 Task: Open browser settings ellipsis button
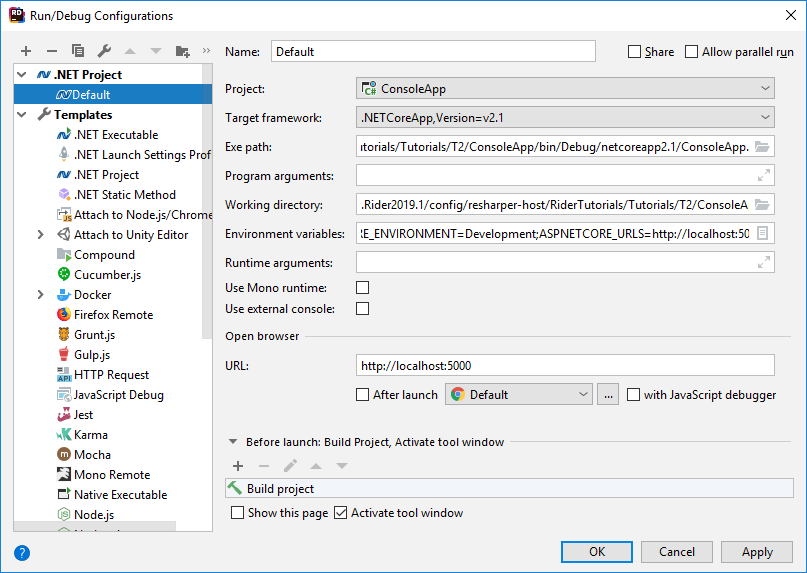[x=608, y=394]
